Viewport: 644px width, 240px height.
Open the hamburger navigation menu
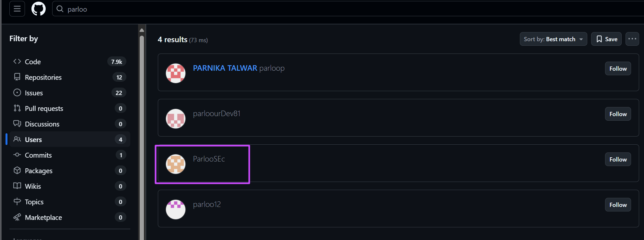pyautogui.click(x=17, y=9)
